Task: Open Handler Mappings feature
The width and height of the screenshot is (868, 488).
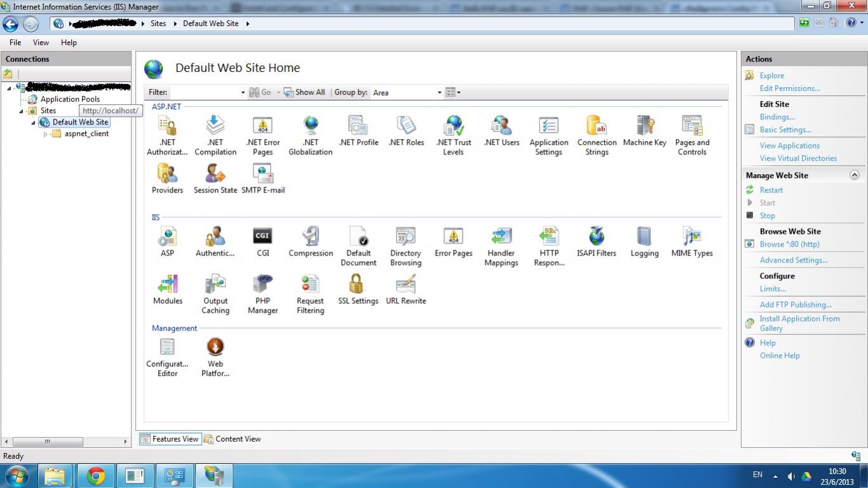Action: pos(501,246)
